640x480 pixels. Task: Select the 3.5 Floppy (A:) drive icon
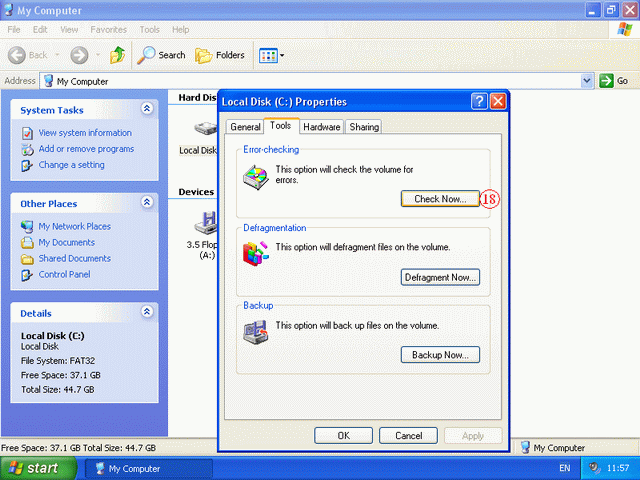pyautogui.click(x=206, y=223)
